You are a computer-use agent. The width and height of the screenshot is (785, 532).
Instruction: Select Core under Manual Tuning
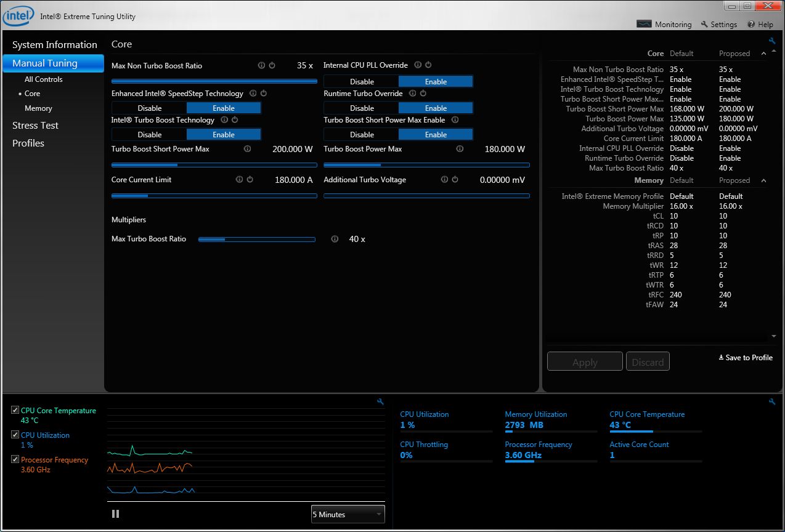click(33, 94)
